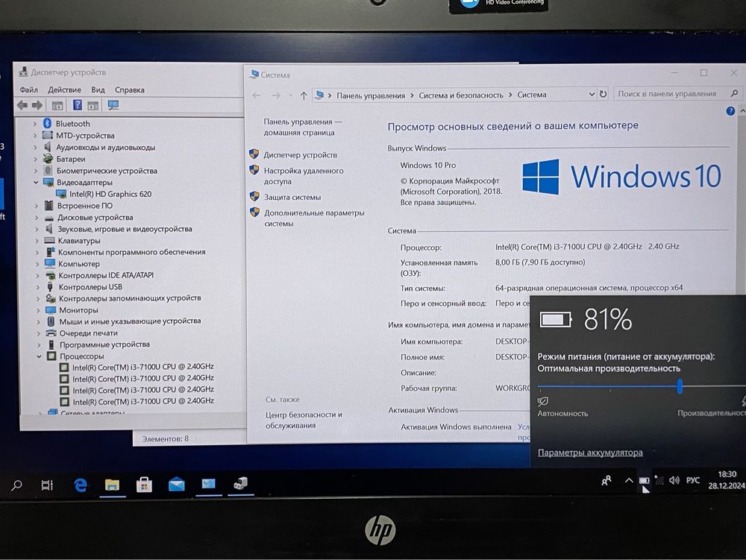This screenshot has width=746, height=560.
Task: Select the Встроенное ПО tree item
Action: [85, 206]
